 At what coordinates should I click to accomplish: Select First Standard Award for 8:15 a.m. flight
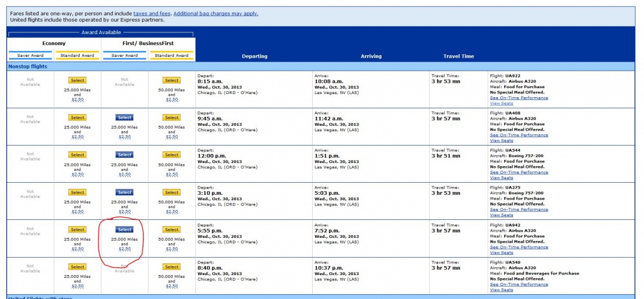[172, 81]
